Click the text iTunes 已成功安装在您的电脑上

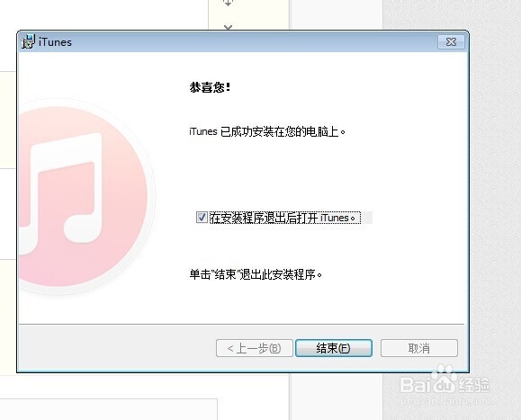[x=267, y=132]
